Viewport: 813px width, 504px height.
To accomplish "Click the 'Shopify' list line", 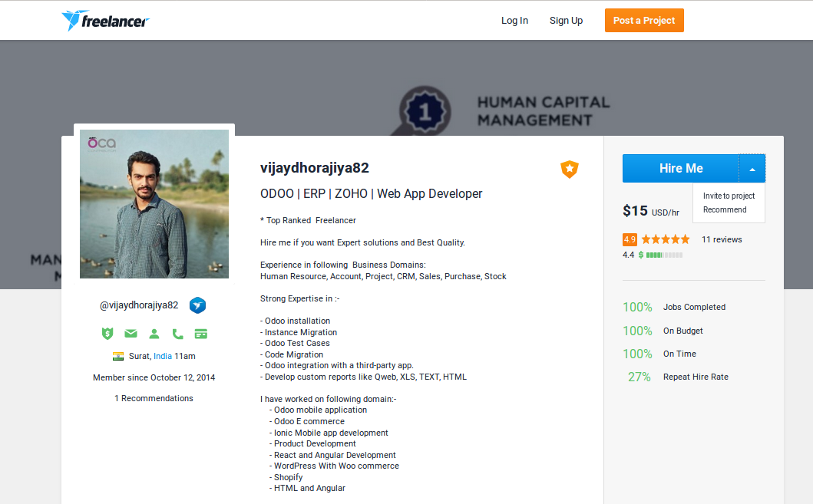I will [x=286, y=478].
